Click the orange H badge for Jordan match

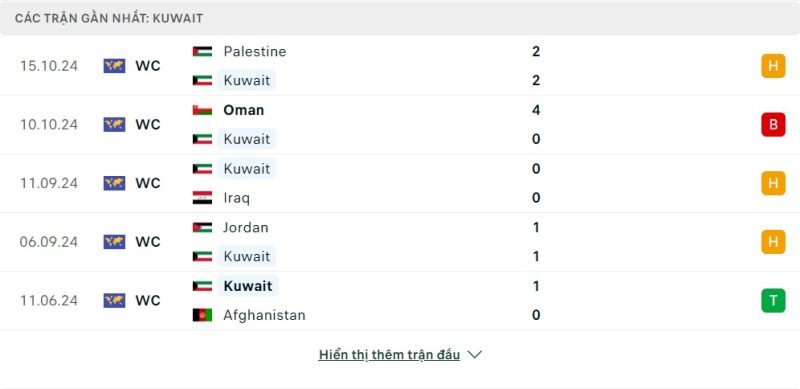[773, 241]
